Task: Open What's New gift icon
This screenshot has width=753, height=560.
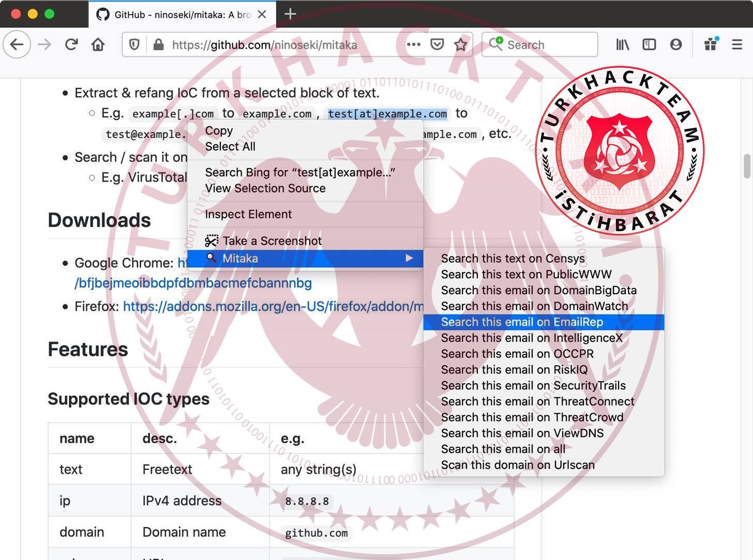Action: 712,44
